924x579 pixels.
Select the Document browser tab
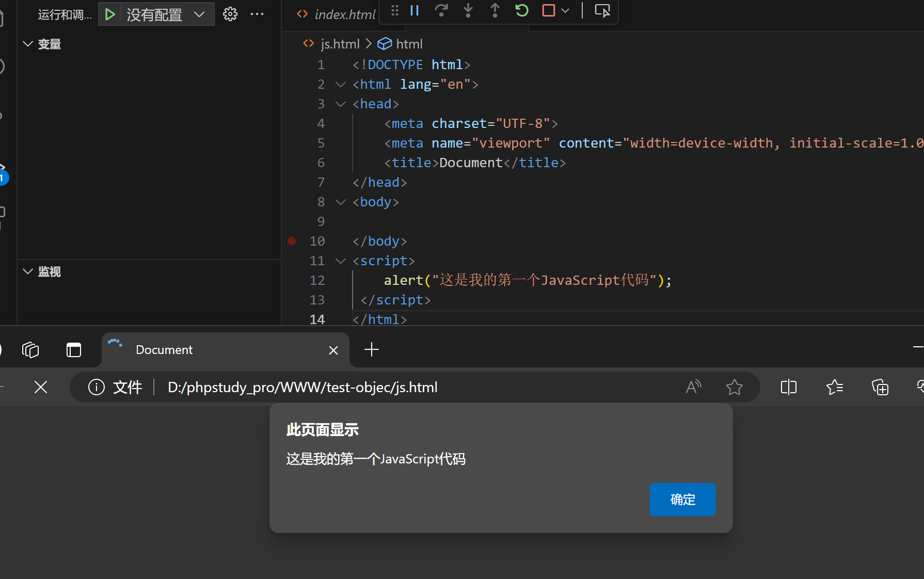[226, 350]
